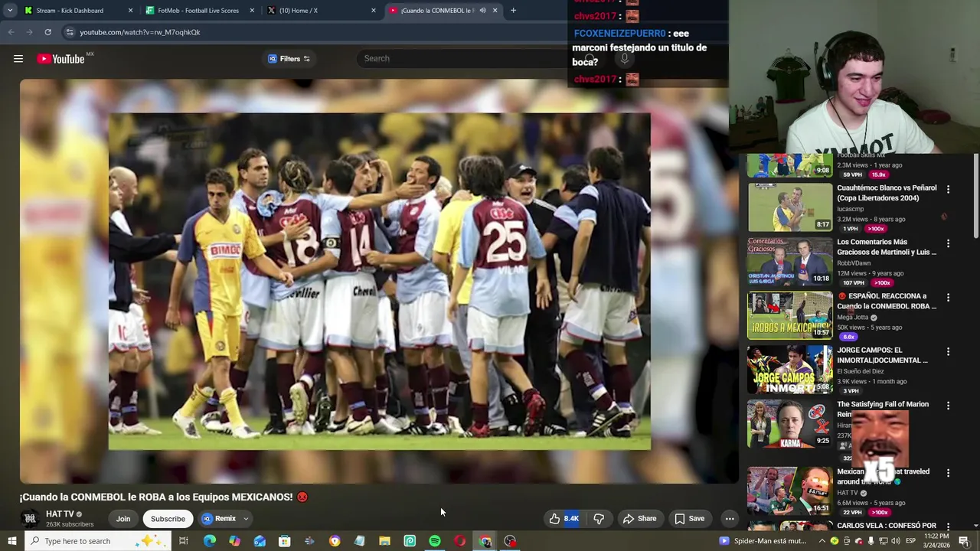Open site information icon in address bar
This screenshot has height=551, width=980.
tap(70, 32)
